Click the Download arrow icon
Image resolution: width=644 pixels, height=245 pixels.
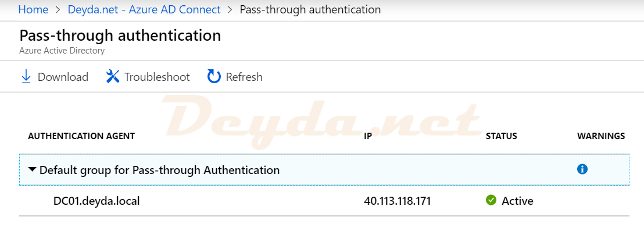[26, 77]
